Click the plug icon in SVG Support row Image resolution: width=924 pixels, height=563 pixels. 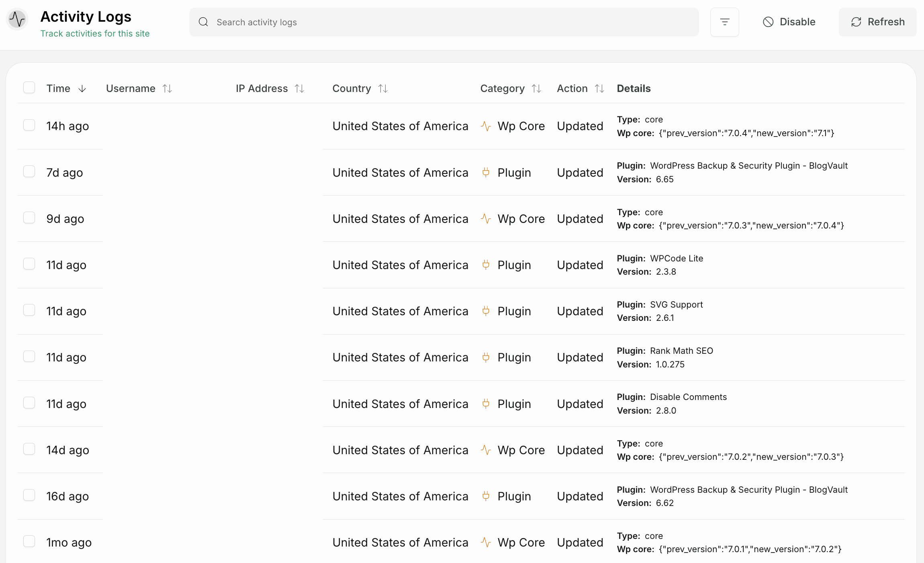click(486, 311)
